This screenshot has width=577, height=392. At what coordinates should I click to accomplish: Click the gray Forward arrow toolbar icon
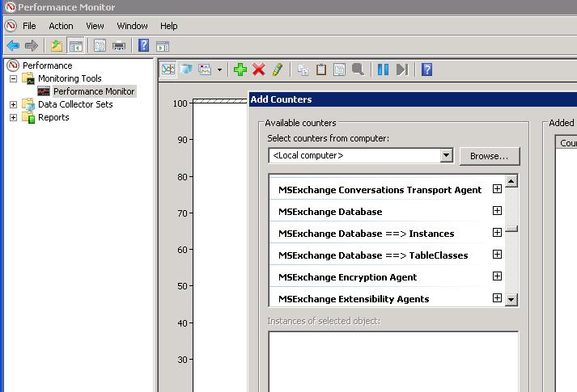[x=32, y=46]
